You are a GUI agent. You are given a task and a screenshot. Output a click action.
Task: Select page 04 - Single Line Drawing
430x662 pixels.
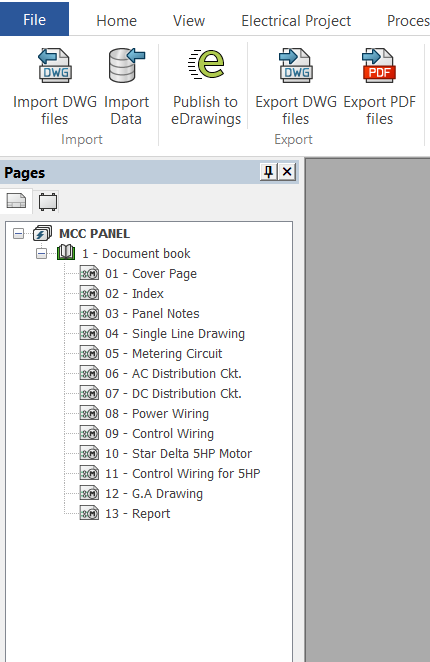[x=175, y=334]
